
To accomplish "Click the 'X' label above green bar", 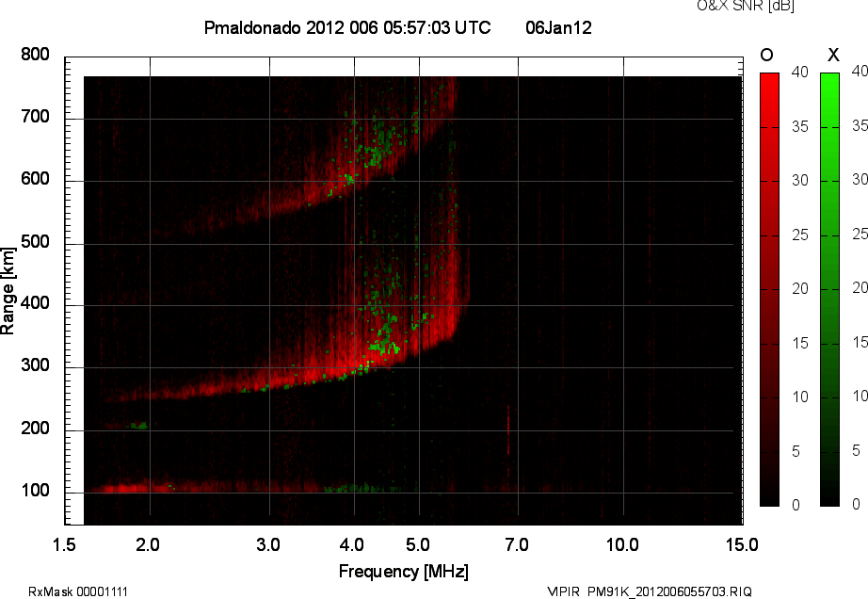I will point(833,55).
